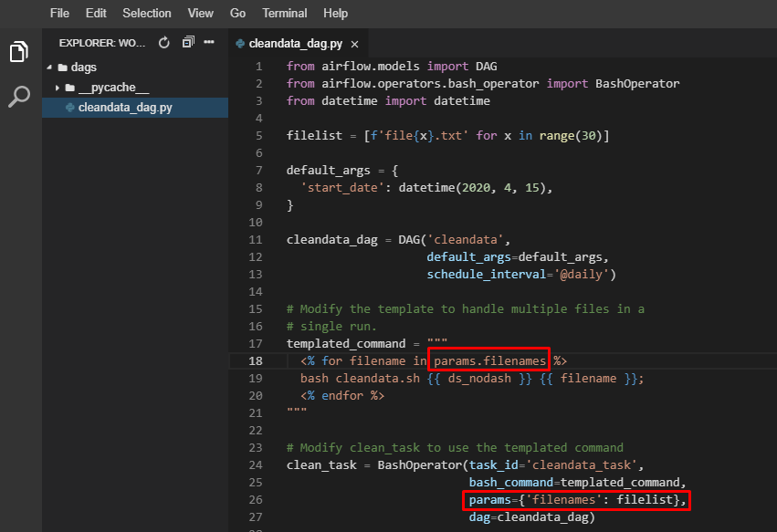Open the View menu

(200, 14)
